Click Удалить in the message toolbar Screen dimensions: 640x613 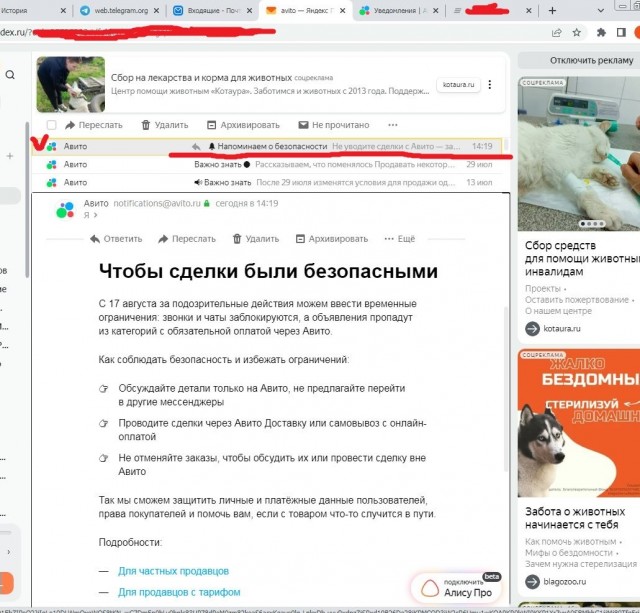pos(256,239)
